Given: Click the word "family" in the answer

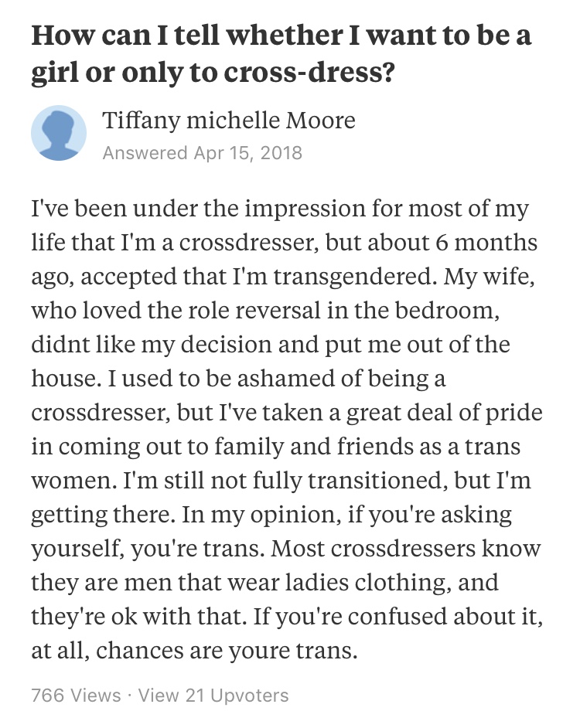Looking at the screenshot, I should click(x=249, y=447).
